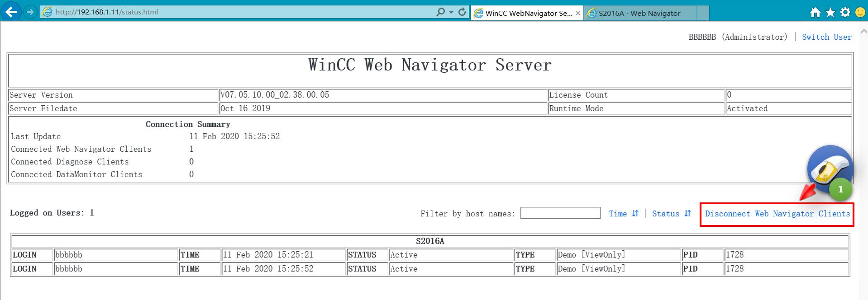Viewport: 868px width, 300px height.
Task: Click the Switch User link
Action: [827, 37]
